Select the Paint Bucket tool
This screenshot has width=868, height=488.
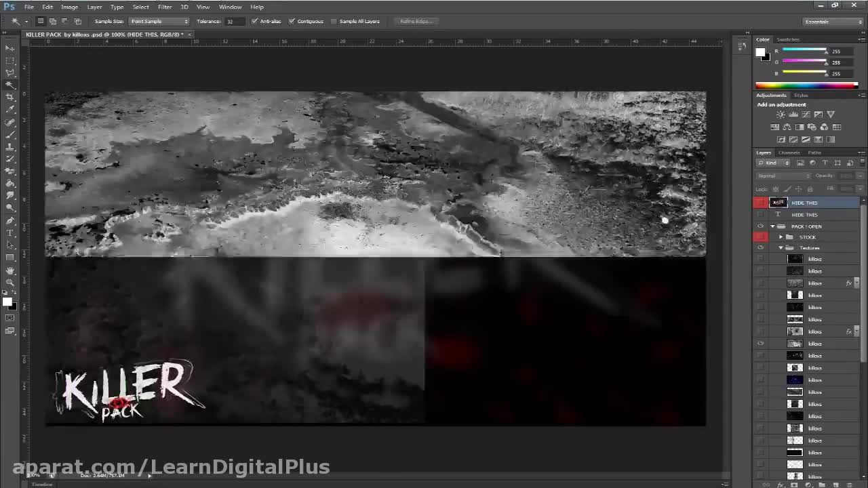pos(10,183)
